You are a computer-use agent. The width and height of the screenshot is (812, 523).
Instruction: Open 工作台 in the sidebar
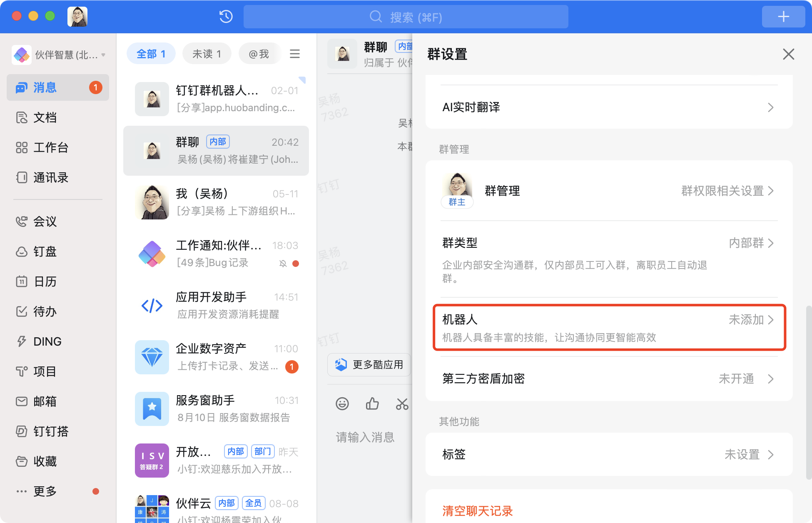[58, 147]
